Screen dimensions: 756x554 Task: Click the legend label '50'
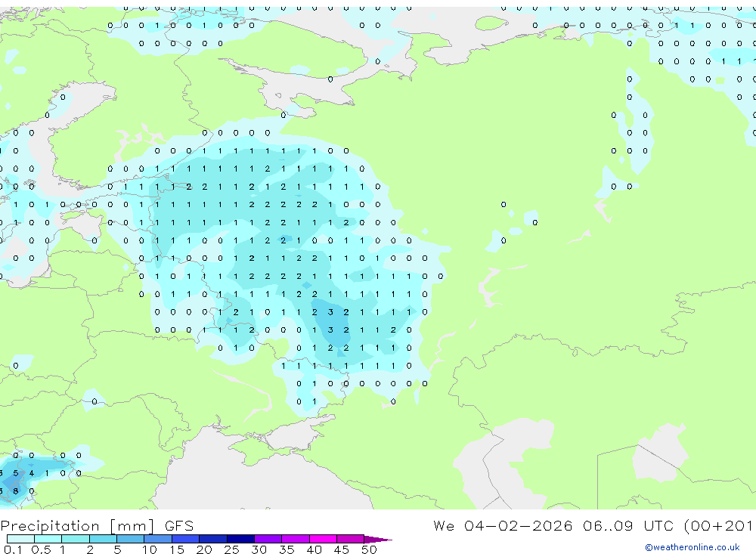(x=369, y=549)
